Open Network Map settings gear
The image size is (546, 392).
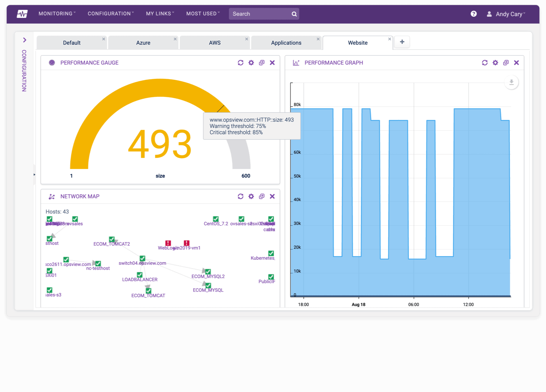251,196
